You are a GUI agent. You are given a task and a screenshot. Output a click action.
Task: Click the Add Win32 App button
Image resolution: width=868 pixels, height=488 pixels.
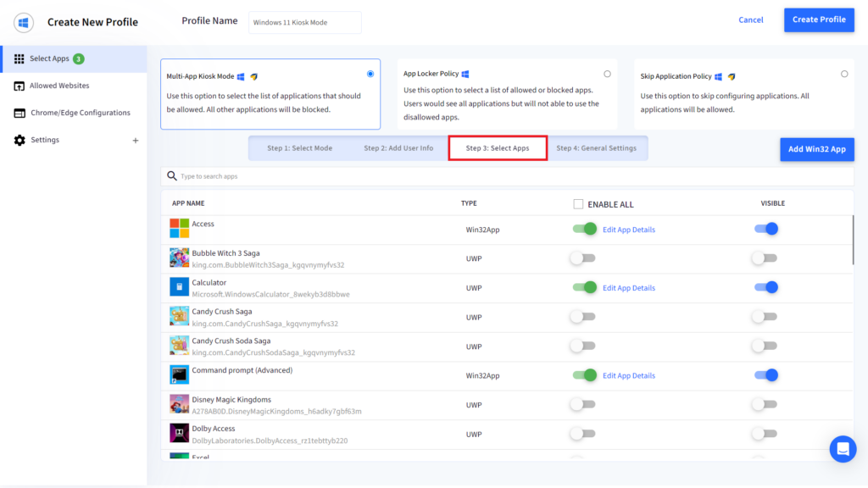(817, 149)
